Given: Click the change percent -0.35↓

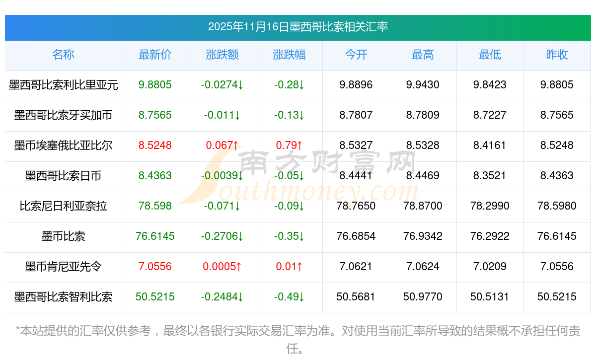Looking at the screenshot, I should point(289,236).
